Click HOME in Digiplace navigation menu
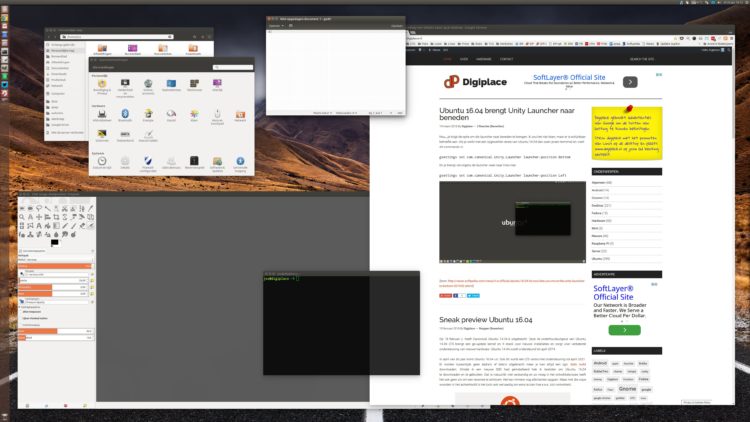 pos(447,59)
